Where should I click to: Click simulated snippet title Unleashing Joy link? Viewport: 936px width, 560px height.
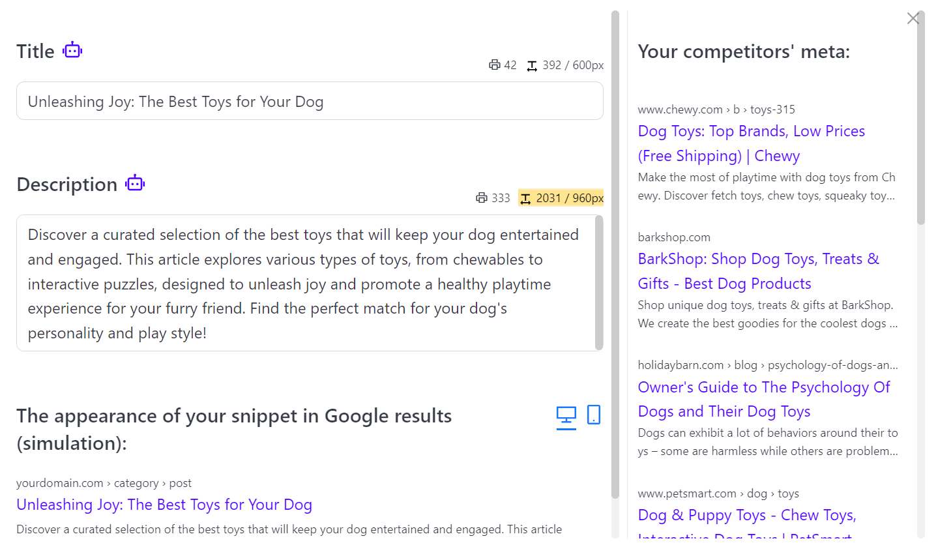click(164, 505)
